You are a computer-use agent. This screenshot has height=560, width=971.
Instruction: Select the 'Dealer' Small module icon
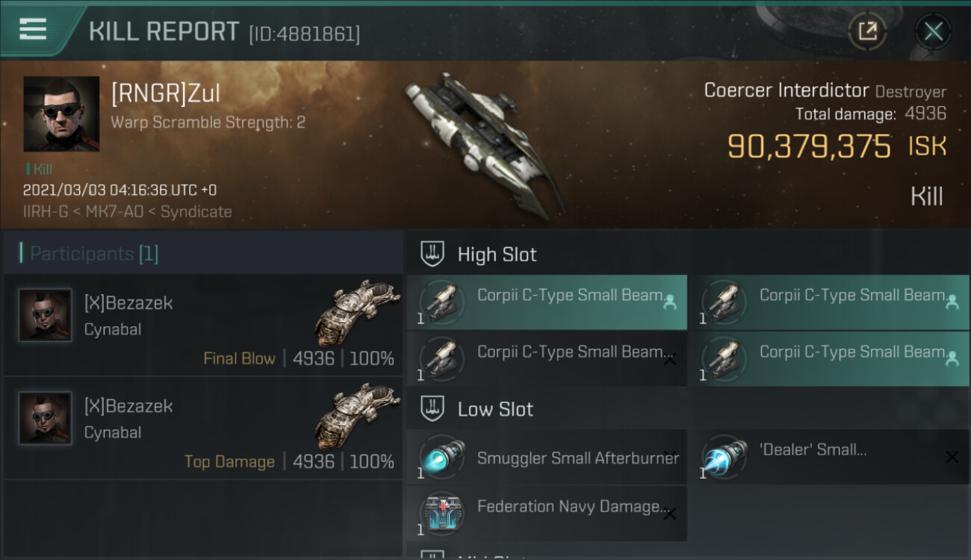(x=725, y=457)
